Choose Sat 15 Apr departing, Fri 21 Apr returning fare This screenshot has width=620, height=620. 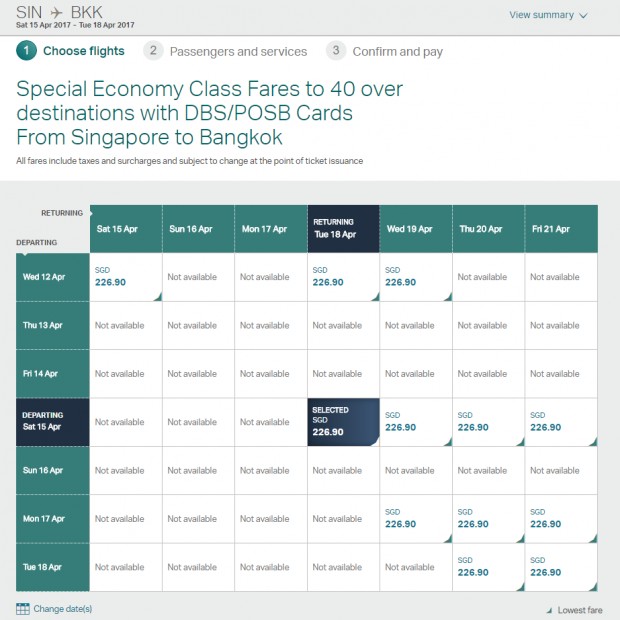[561, 422]
